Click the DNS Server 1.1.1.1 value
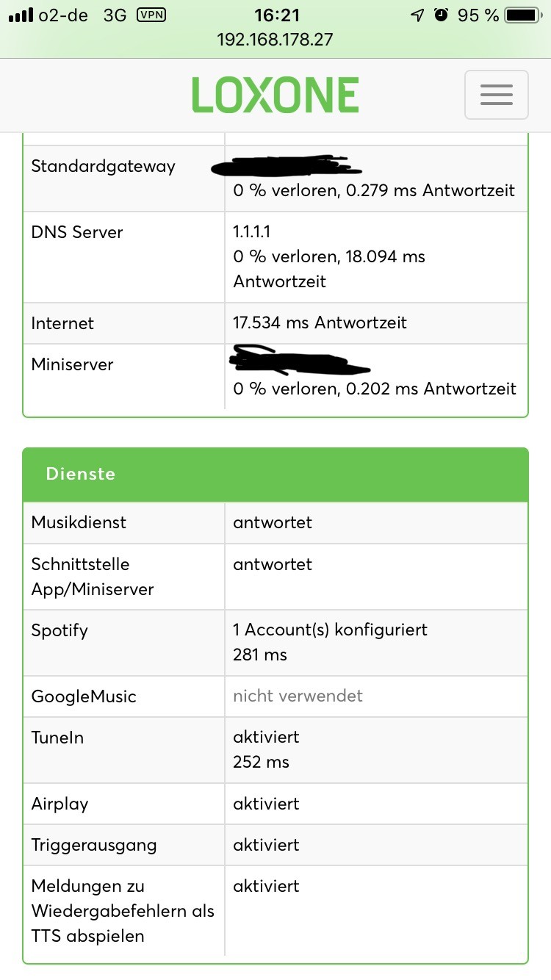The height and width of the screenshot is (980, 551). [252, 232]
